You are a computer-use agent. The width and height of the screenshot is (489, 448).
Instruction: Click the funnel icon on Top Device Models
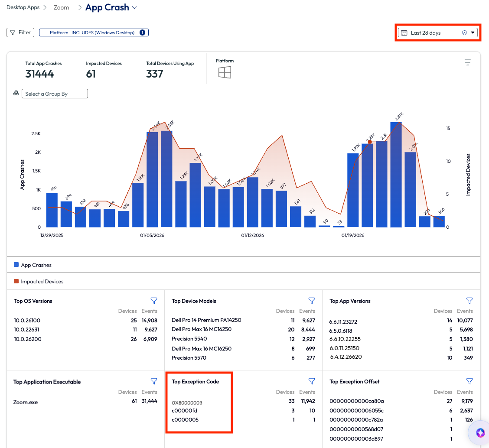[312, 301]
